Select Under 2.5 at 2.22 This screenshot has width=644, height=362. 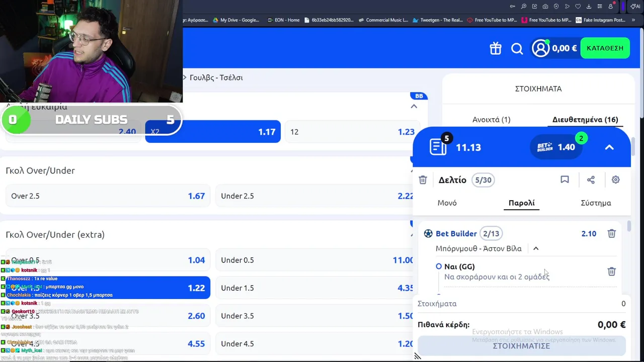315,196
